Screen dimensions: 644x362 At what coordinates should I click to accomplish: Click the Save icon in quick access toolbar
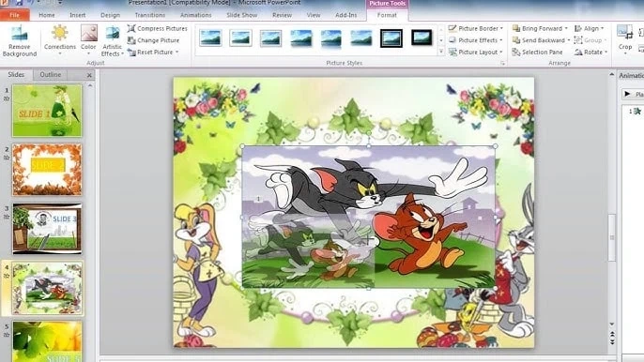[x=19, y=3]
